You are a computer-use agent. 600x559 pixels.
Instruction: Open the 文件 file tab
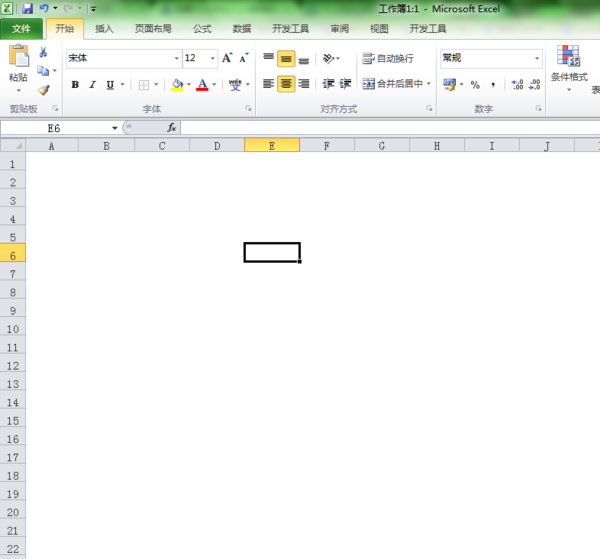[x=21, y=29]
